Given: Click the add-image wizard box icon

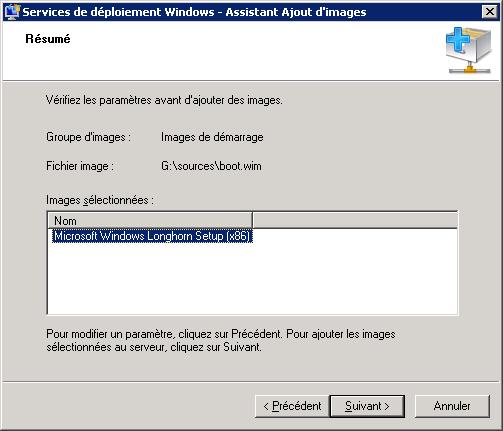Looking at the screenshot, I should point(468,51).
